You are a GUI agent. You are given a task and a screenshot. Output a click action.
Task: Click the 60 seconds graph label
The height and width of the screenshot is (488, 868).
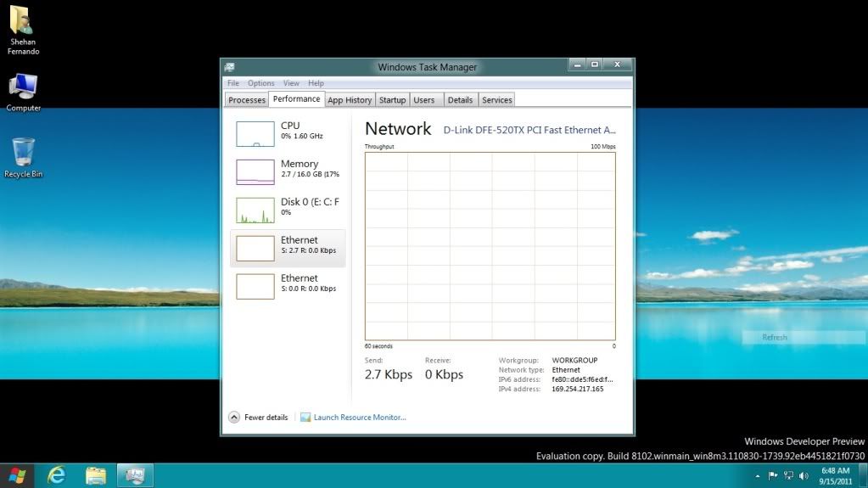click(378, 346)
